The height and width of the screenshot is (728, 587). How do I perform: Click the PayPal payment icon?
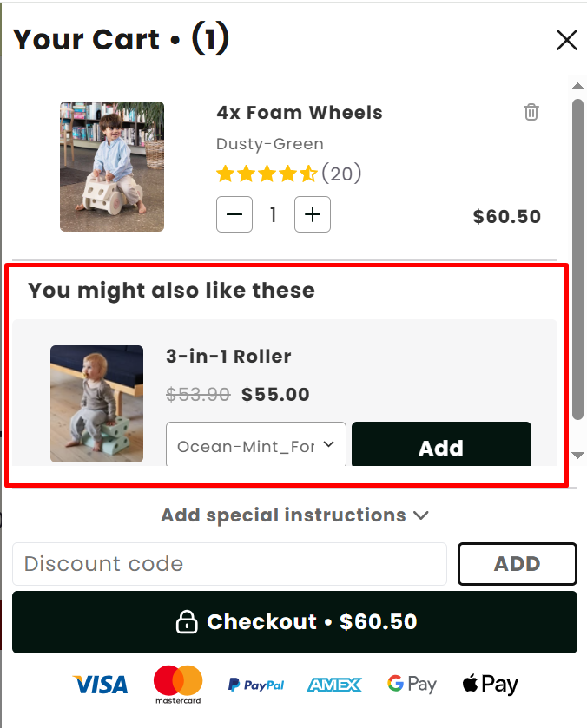tap(256, 685)
